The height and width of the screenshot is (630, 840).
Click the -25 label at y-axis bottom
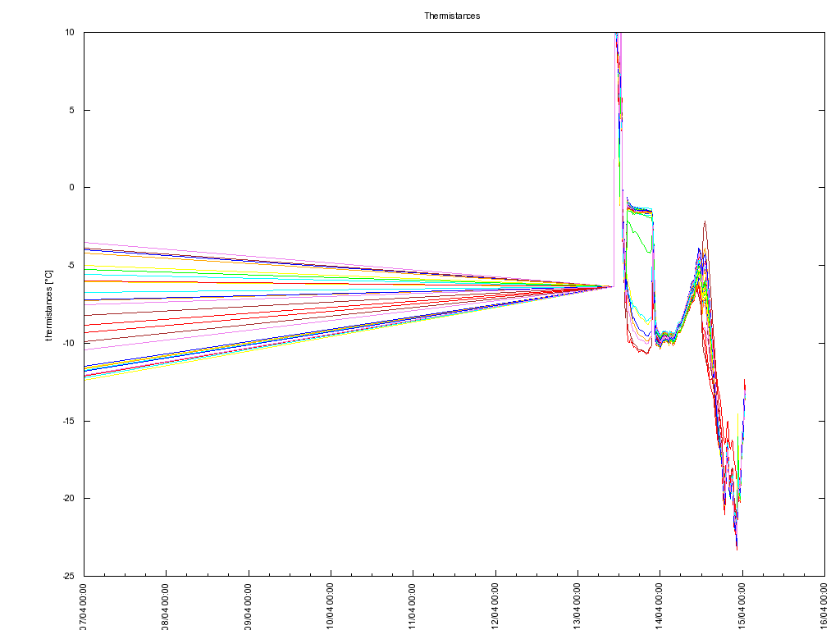pos(68,576)
